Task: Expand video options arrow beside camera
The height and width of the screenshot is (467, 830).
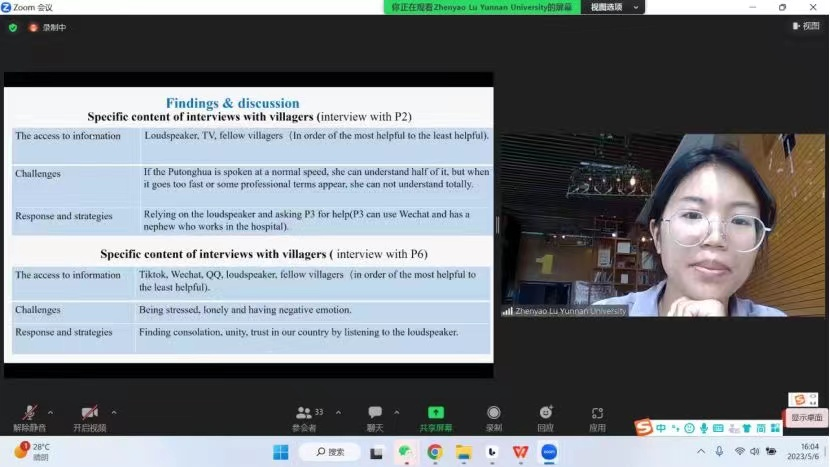Action: [114, 411]
